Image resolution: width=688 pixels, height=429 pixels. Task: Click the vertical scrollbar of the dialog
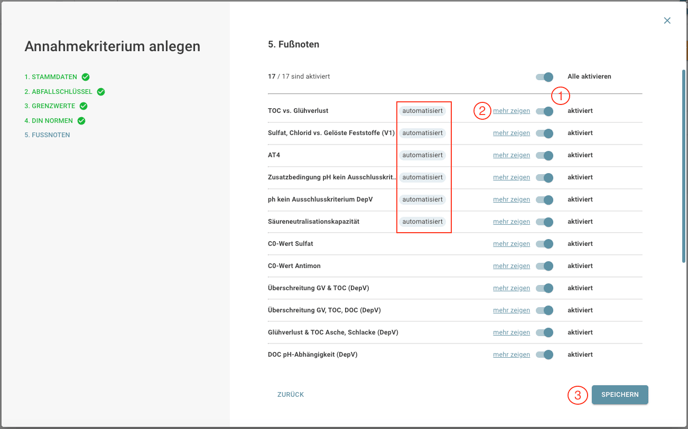pyautogui.click(x=683, y=167)
